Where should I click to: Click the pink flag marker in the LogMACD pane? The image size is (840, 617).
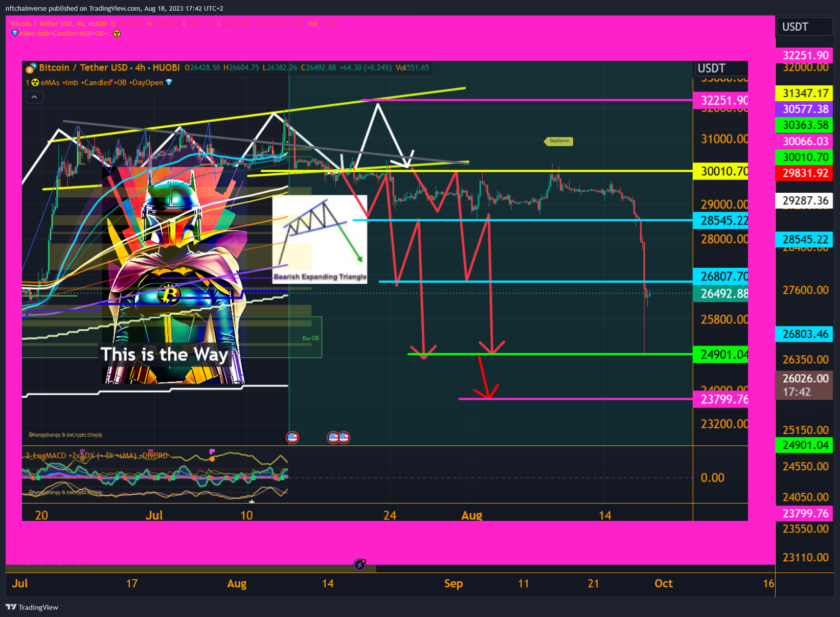[x=212, y=452]
